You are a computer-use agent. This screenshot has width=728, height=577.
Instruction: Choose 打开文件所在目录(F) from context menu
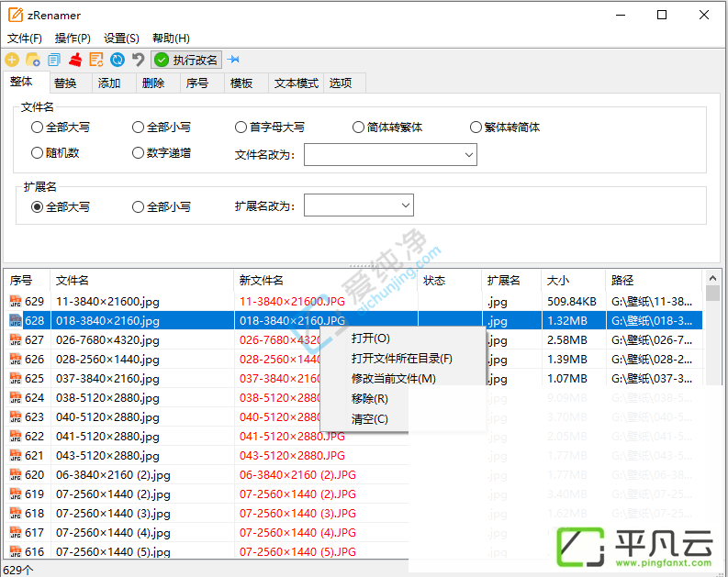(401, 358)
